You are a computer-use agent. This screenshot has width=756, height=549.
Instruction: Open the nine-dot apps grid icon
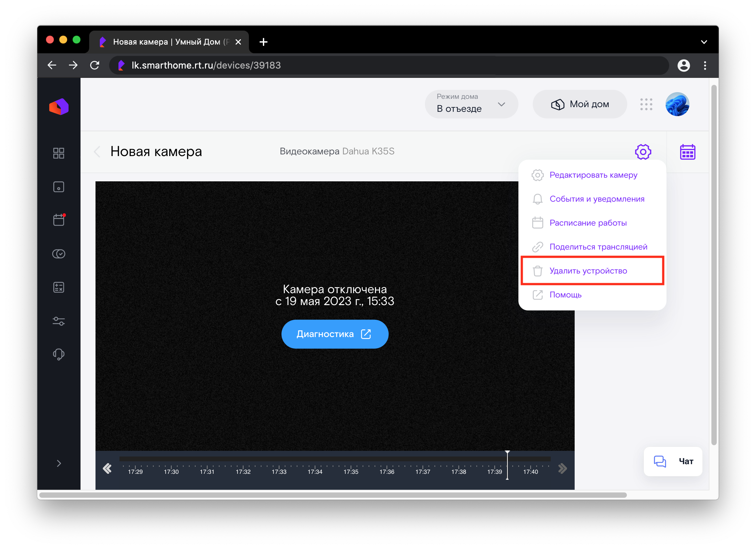(646, 104)
